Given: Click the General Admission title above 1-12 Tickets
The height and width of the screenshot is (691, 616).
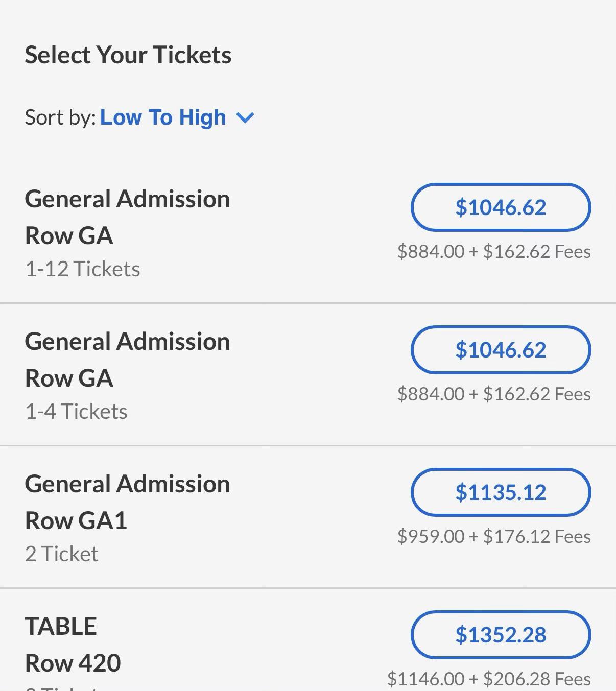Looking at the screenshot, I should [127, 199].
